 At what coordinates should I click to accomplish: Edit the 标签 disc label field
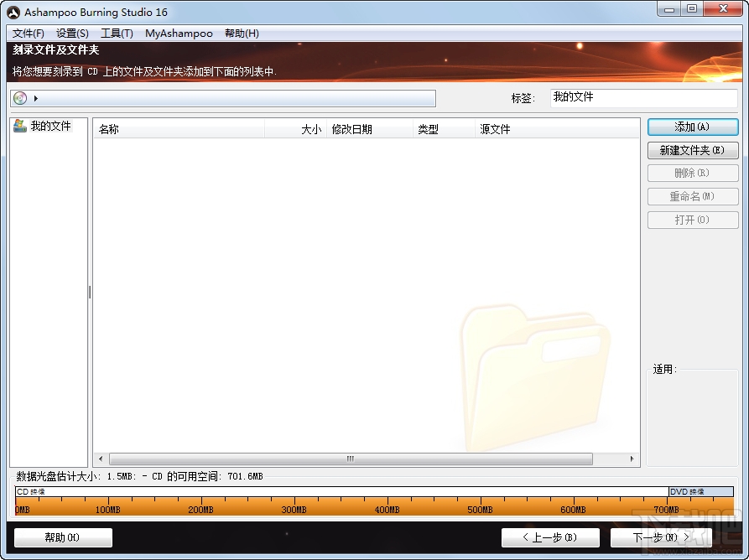pos(643,97)
